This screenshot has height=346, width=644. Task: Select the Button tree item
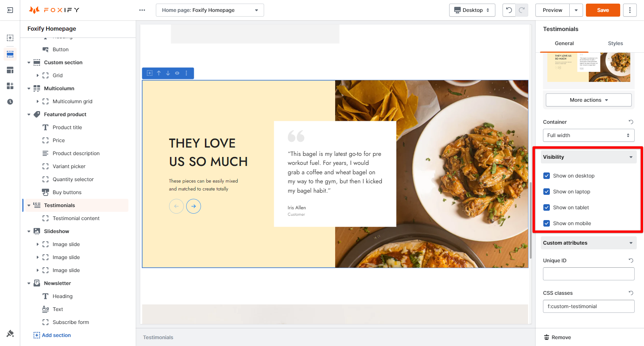coord(61,49)
